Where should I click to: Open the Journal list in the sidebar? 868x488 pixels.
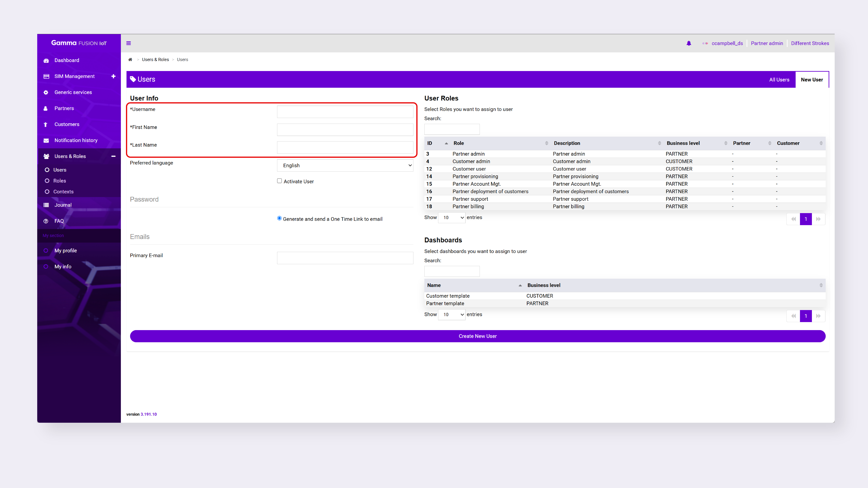point(63,205)
